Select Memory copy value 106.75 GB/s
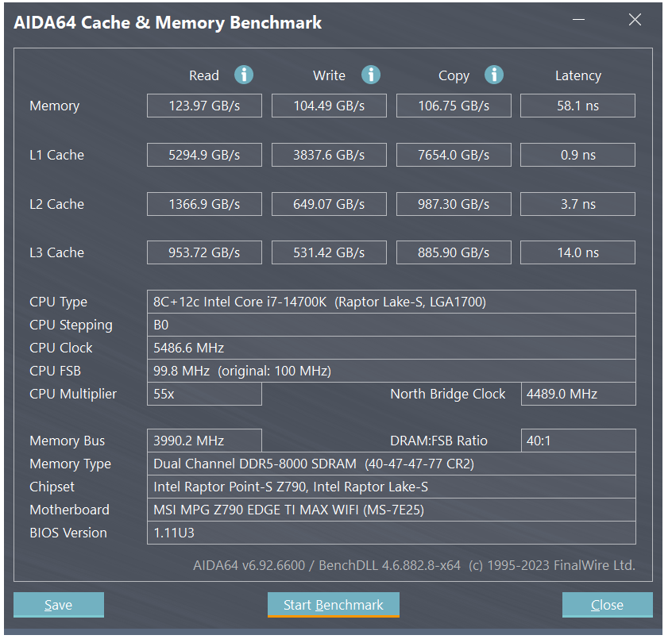The height and width of the screenshot is (639, 672). 454,106
